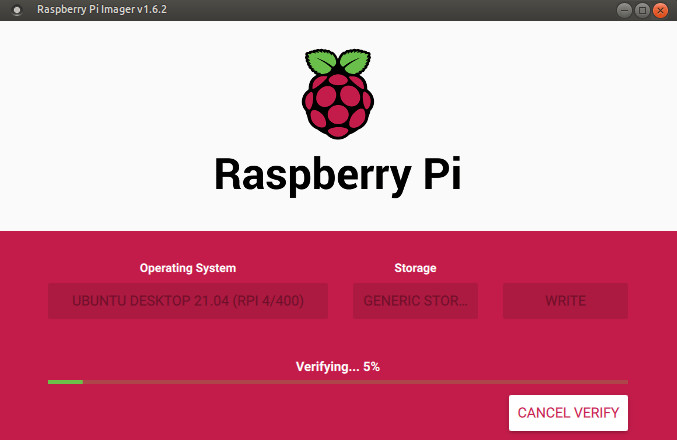Maximize the Raspberry Pi Imager window
Screen dimensions: 677x440
[642, 10]
